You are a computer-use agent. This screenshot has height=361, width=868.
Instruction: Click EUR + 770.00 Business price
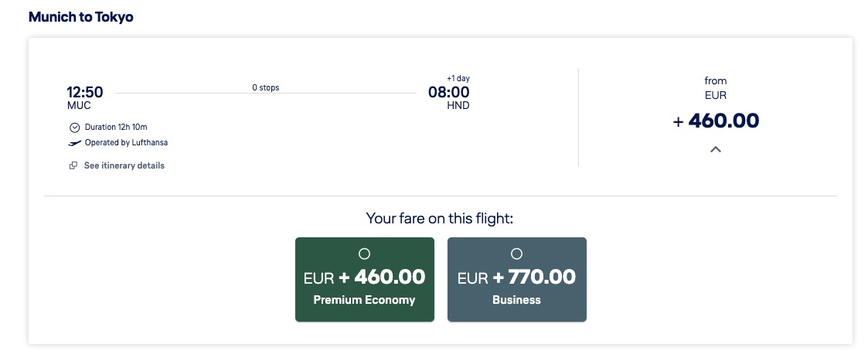516,277
